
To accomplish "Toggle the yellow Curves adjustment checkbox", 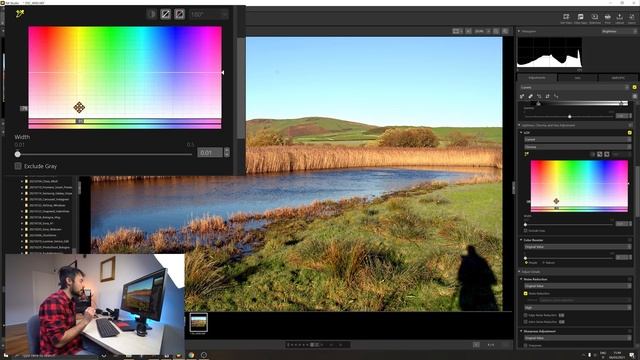I will coord(634,87).
